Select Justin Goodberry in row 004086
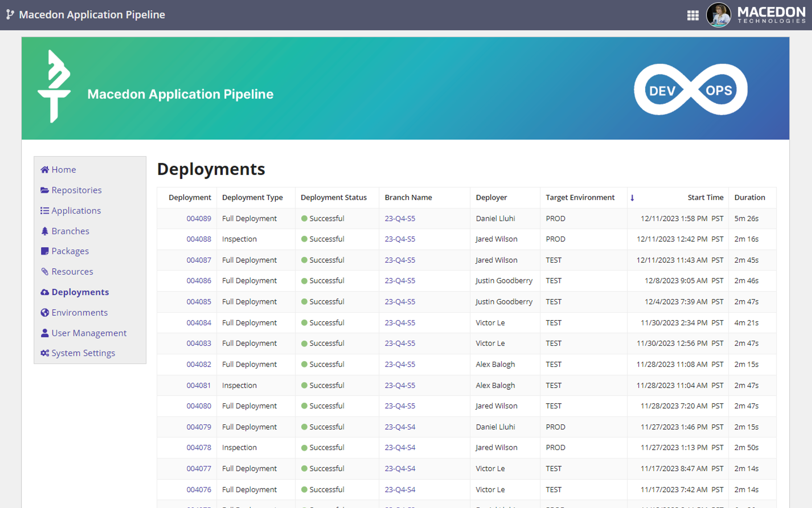Image resolution: width=812 pixels, height=508 pixels. pos(504,281)
